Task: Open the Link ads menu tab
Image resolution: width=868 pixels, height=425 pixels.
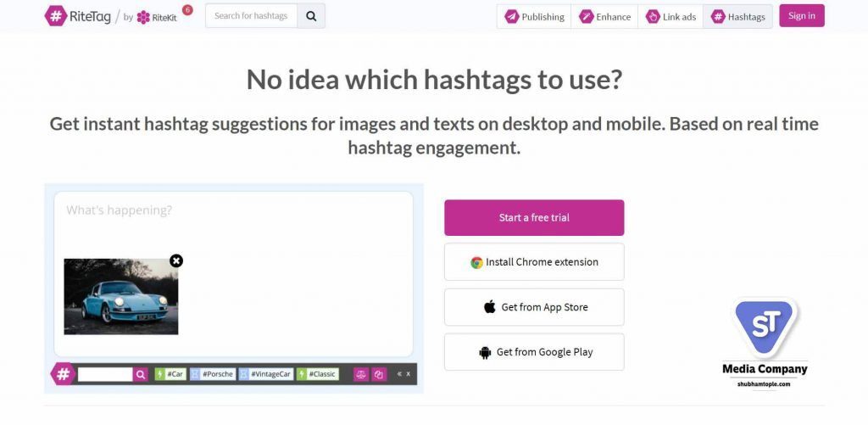Action: [670, 17]
